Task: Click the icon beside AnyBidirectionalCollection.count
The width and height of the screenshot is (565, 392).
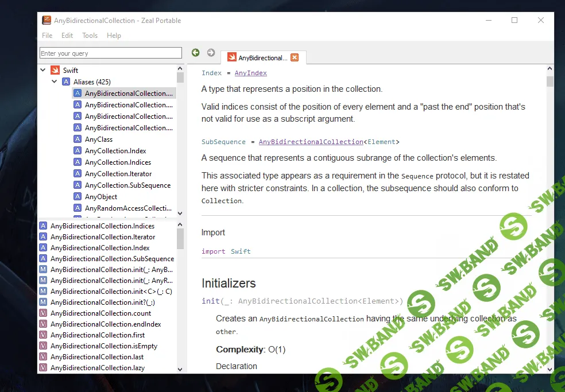Action: click(43, 313)
